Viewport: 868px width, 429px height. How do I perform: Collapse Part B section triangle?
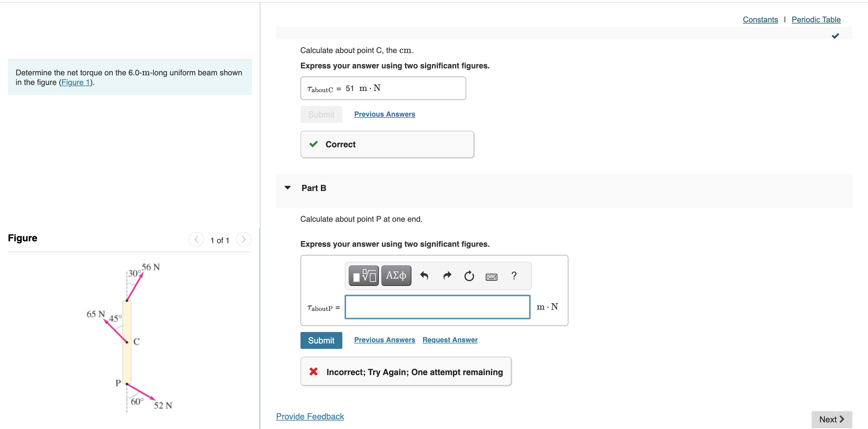(x=288, y=188)
